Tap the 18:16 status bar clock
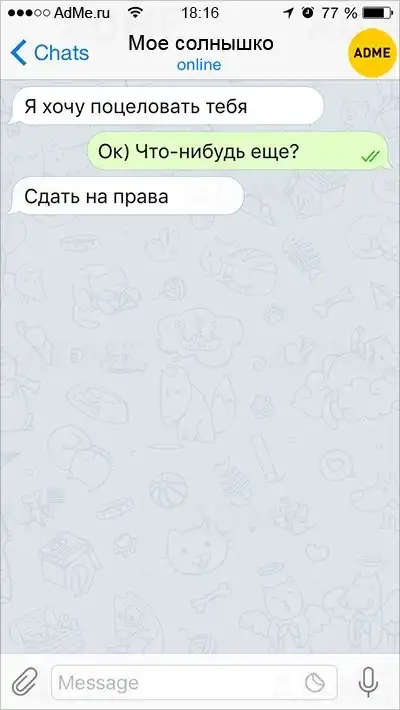 [x=200, y=13]
